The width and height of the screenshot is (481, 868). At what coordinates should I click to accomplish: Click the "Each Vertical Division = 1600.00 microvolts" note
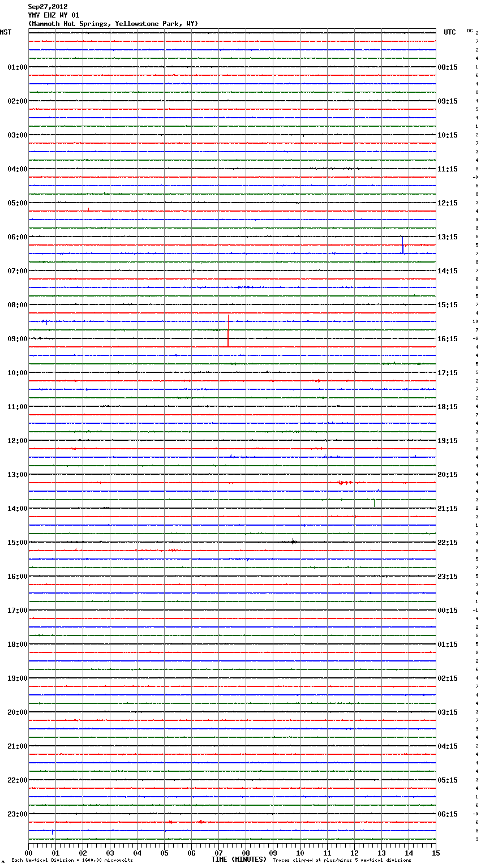(x=72, y=860)
